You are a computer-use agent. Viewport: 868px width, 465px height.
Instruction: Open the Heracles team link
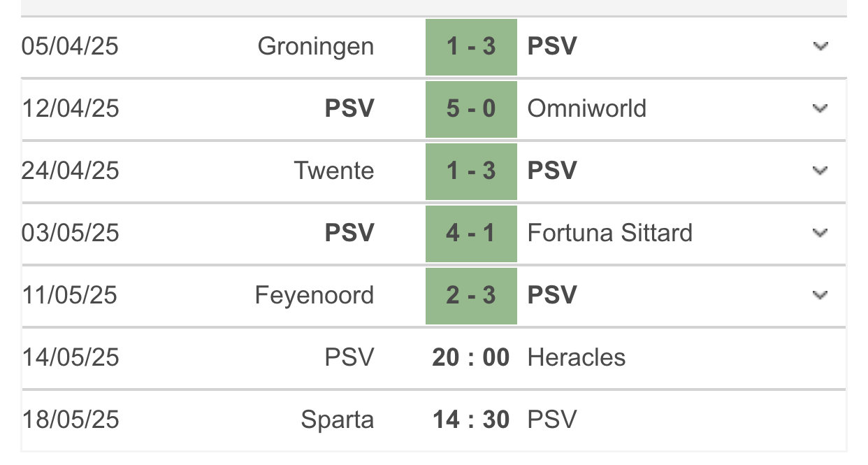click(577, 358)
